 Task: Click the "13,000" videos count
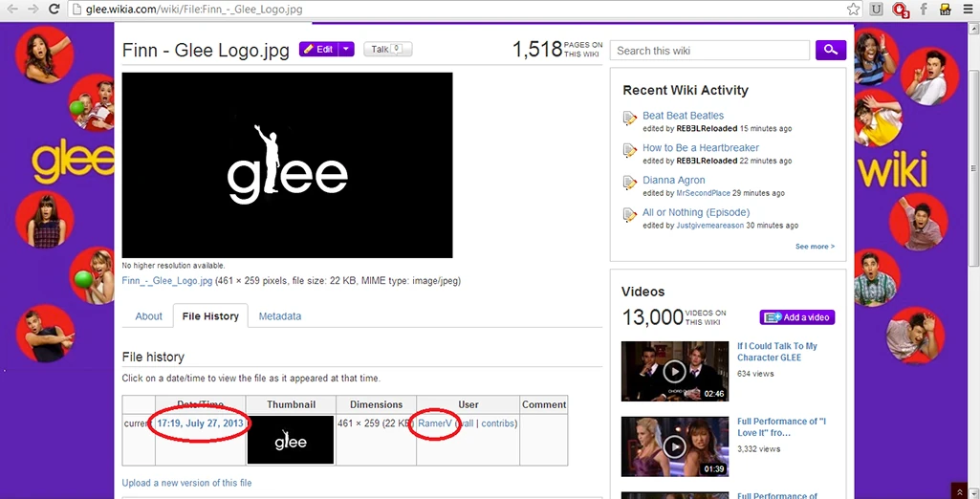652,317
